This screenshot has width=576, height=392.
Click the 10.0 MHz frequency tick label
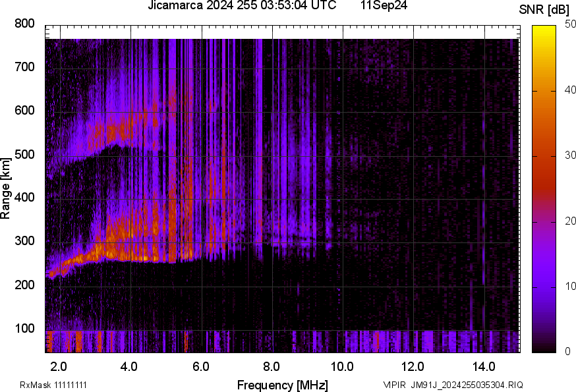click(341, 366)
